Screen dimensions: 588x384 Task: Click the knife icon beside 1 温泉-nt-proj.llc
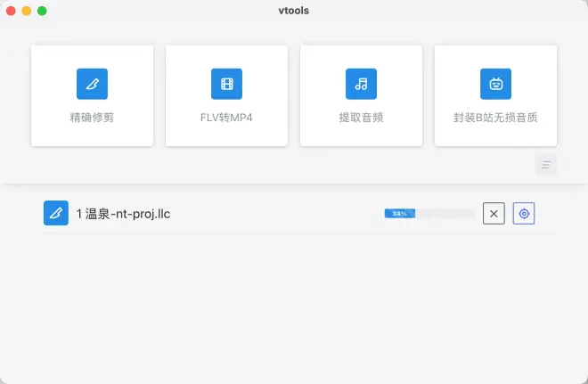coord(56,213)
